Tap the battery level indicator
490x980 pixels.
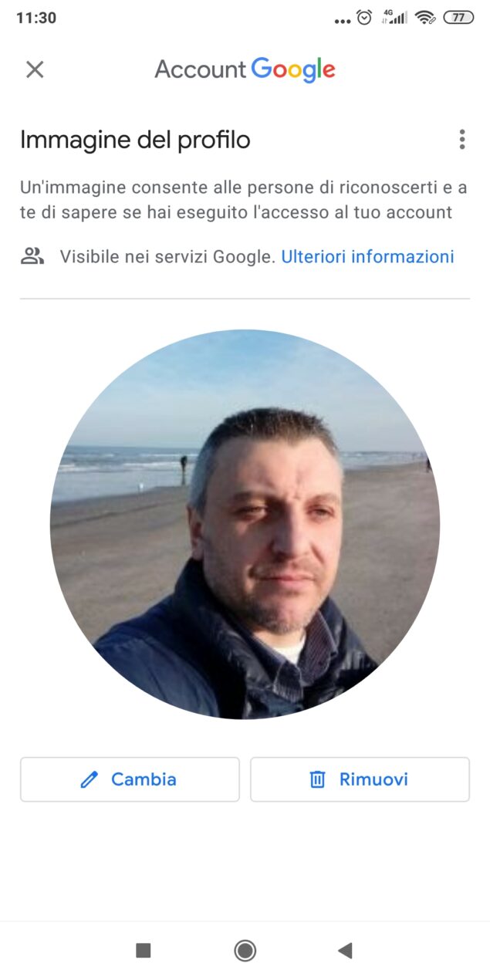point(458,17)
